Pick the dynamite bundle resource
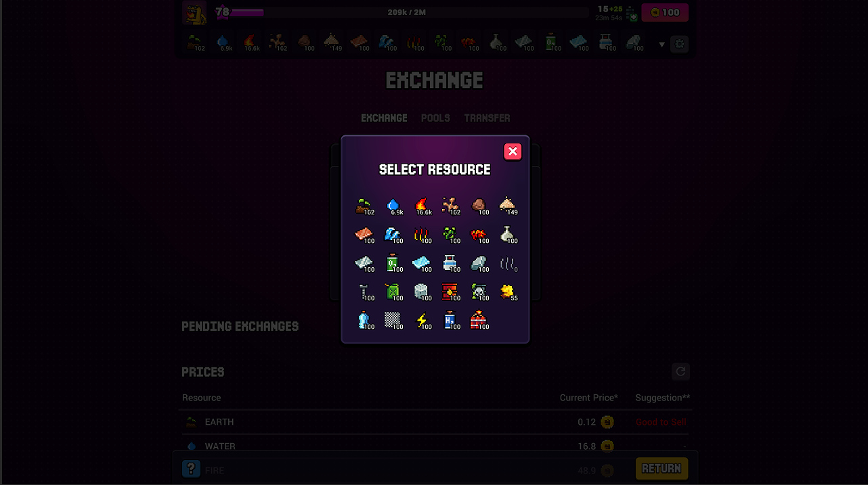 pos(479,320)
